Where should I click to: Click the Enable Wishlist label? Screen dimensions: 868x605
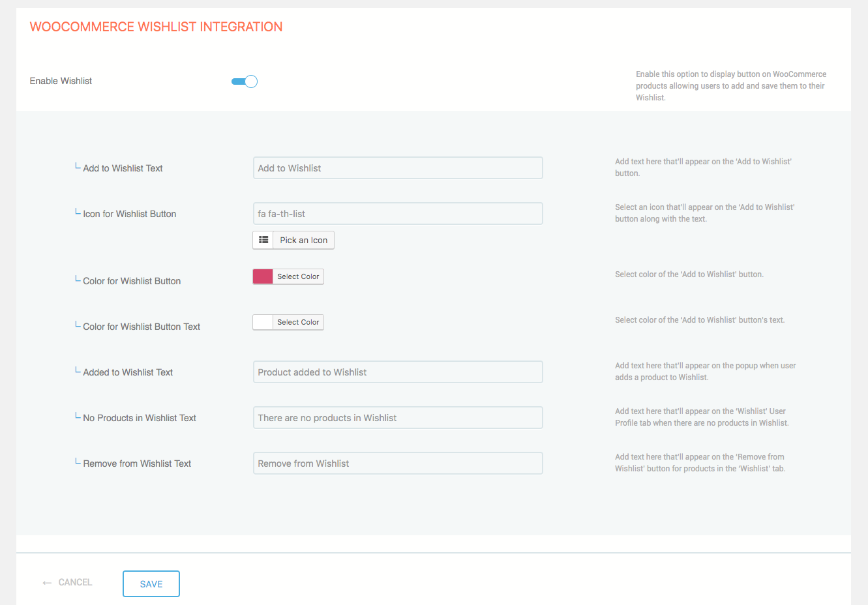click(x=61, y=81)
